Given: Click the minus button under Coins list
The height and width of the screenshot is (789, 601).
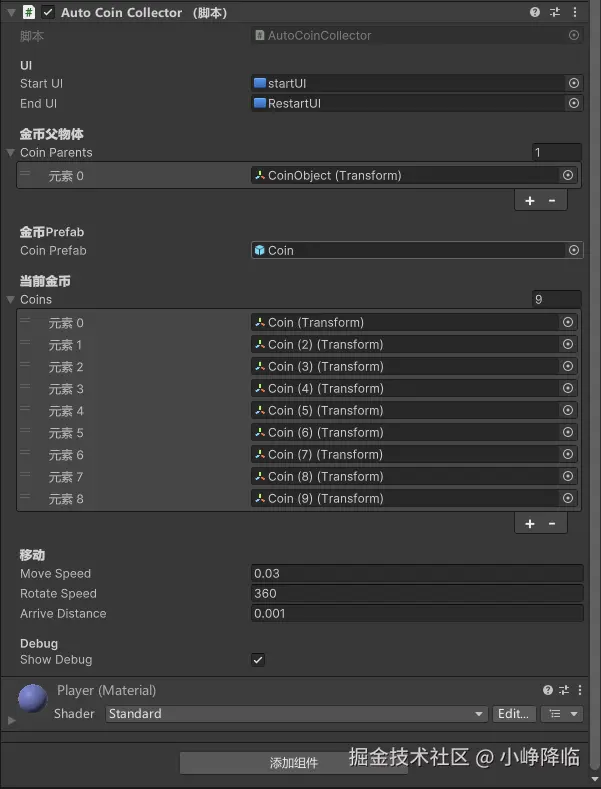Looking at the screenshot, I should (552, 523).
